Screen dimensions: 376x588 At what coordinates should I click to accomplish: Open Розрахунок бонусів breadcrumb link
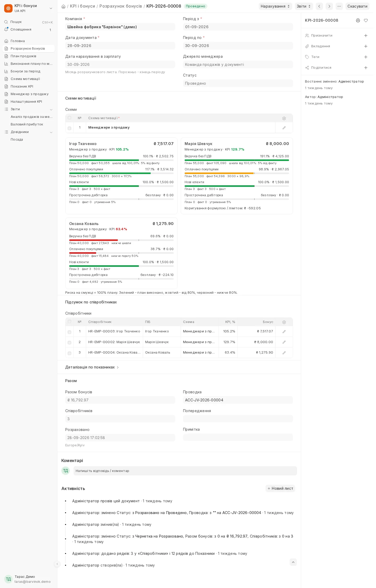[x=121, y=6]
